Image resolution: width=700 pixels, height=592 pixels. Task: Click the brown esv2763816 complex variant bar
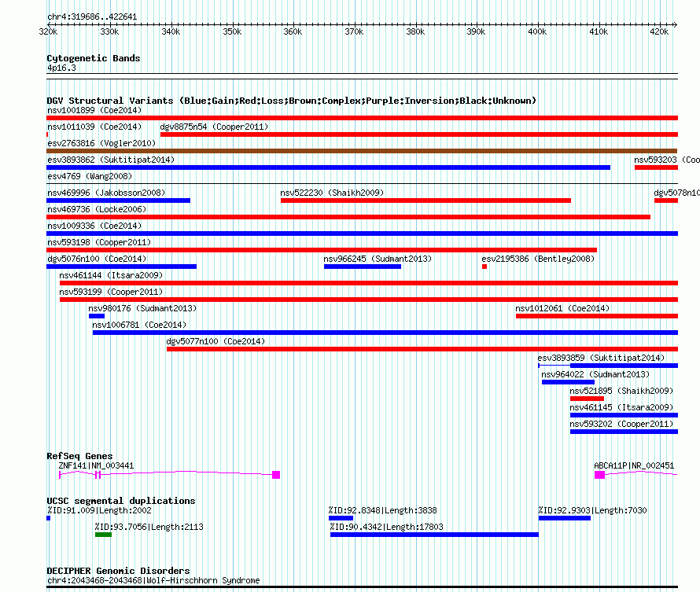pos(362,151)
